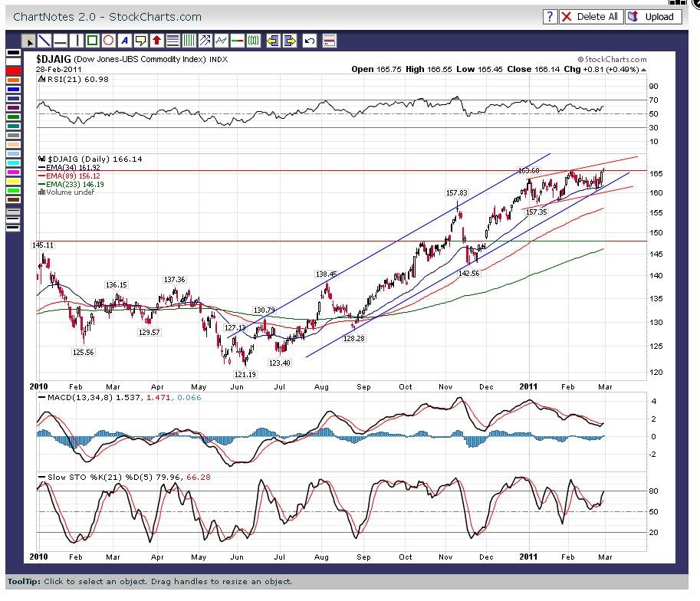
Task: Pick the orange color swatch
Action: point(13,80)
